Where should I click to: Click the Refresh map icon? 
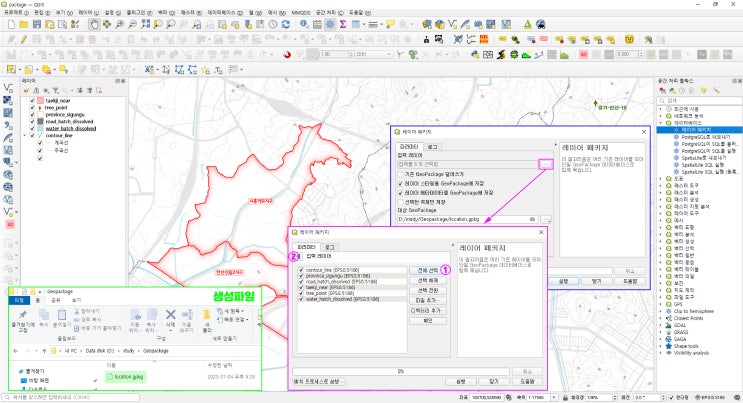[x=286, y=24]
